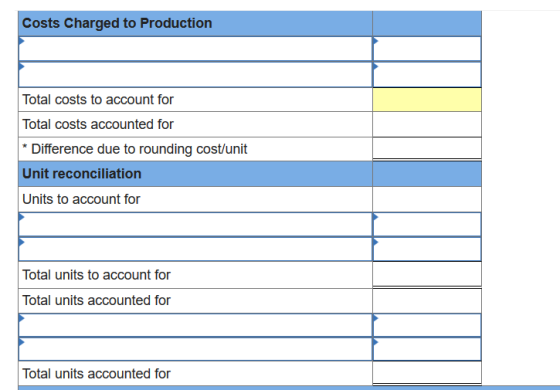Click value cell of the final Total units accounted for row
This screenshot has height=390, width=560.
click(x=427, y=373)
